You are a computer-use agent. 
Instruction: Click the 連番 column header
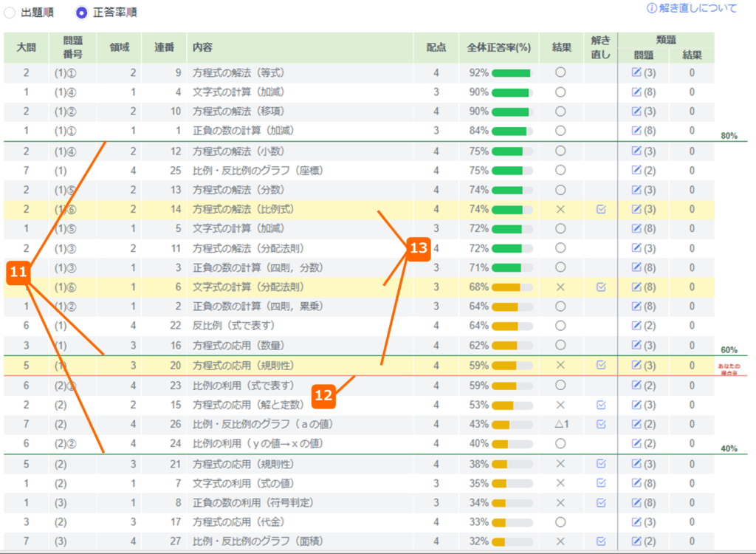[x=164, y=47]
